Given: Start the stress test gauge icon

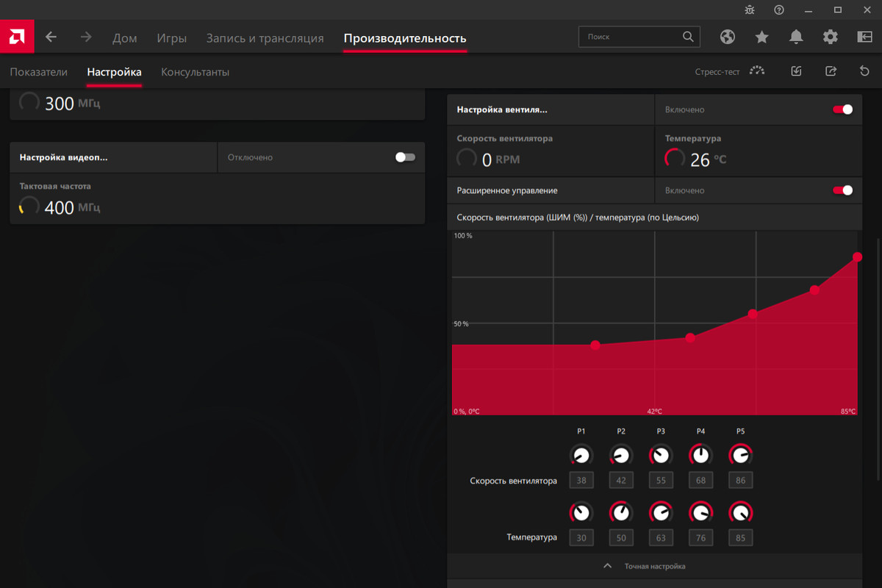Looking at the screenshot, I should [757, 71].
